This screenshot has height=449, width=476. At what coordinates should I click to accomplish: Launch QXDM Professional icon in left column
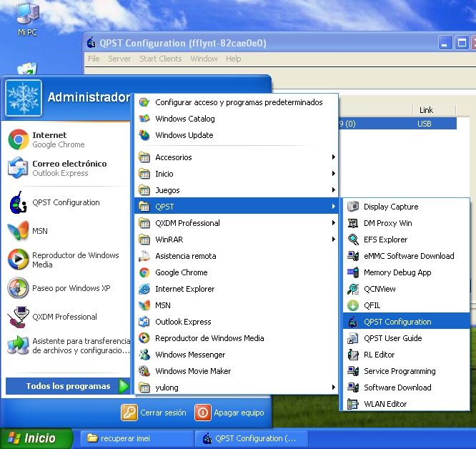(x=18, y=316)
